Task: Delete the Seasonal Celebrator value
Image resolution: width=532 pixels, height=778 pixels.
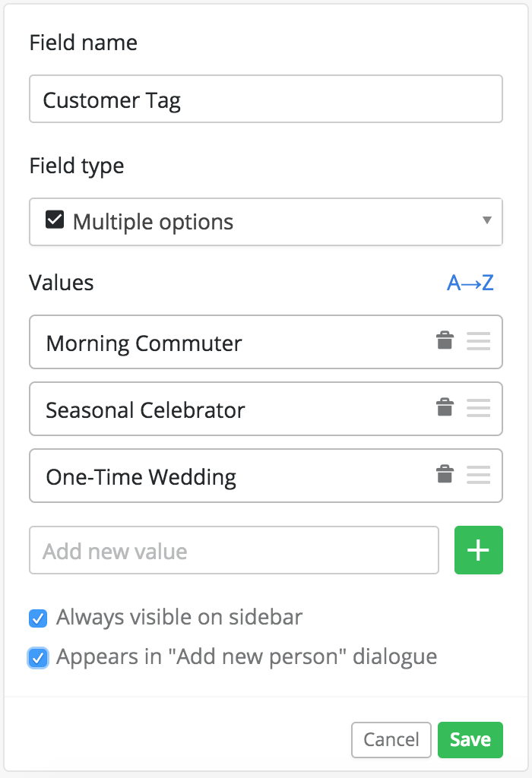Action: coord(445,407)
